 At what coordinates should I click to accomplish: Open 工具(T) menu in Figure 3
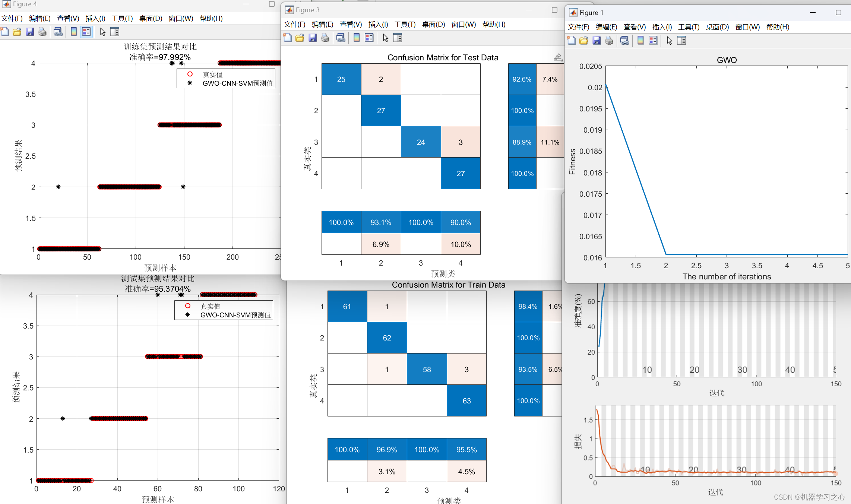405,25
